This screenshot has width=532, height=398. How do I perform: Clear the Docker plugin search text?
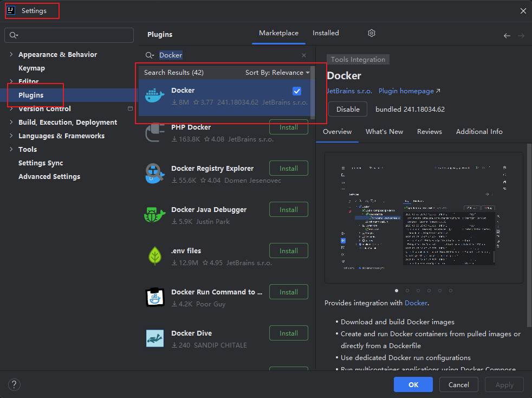304,55
